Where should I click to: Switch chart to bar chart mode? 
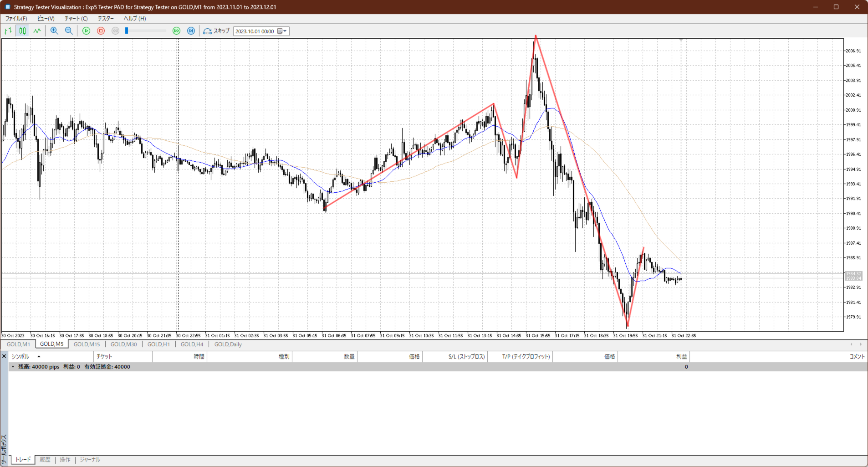click(x=8, y=31)
